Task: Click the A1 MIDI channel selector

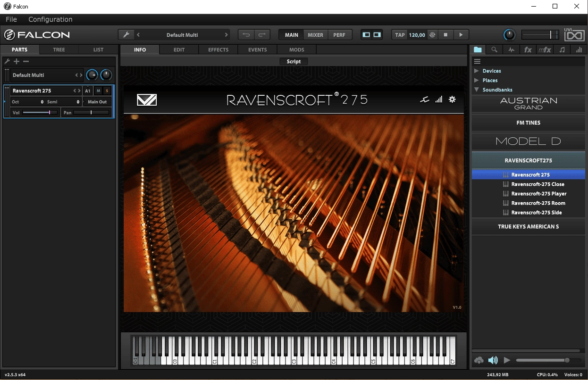Action: (88, 91)
